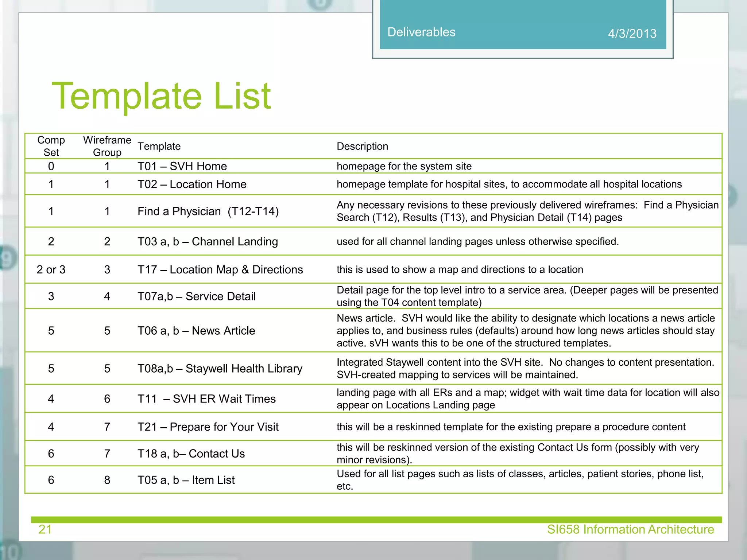Click 'reskinned version of the existing Contact Us' description
747x560 pixels.
518,454
